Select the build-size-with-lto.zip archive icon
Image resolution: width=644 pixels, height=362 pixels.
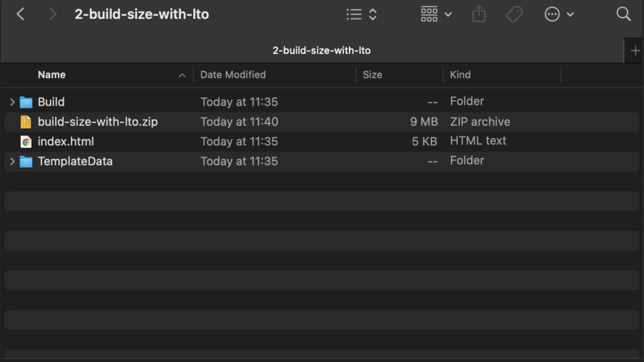coord(26,122)
